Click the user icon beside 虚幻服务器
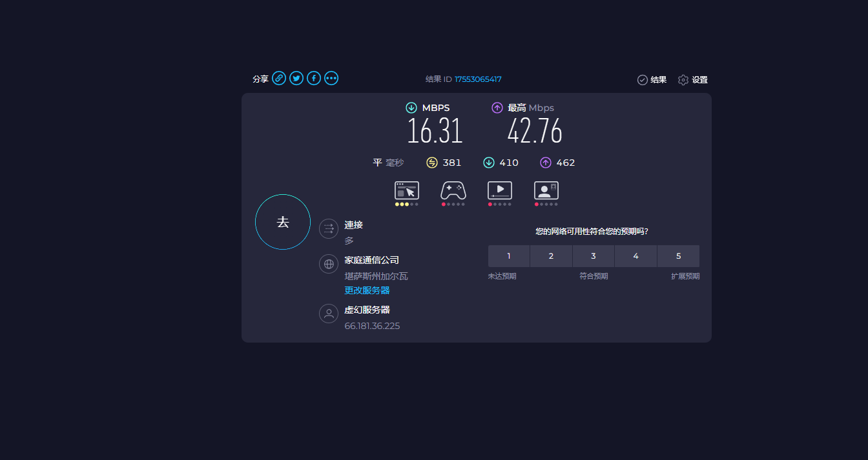868x460 pixels. [x=329, y=314]
